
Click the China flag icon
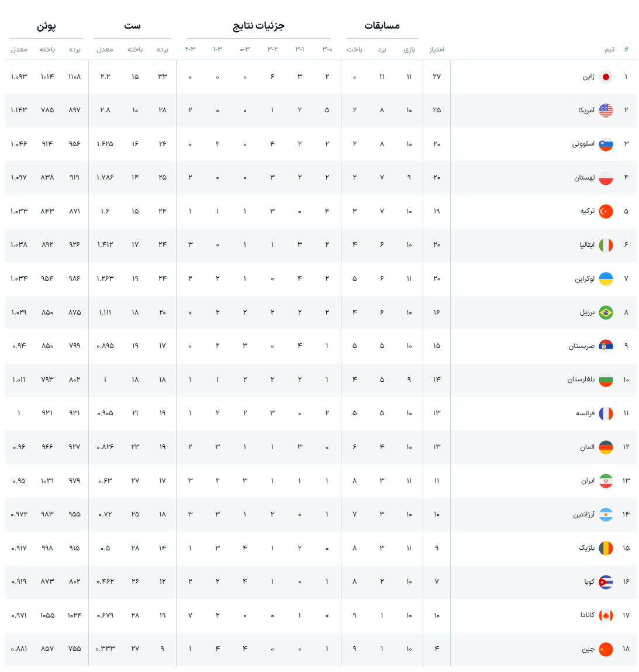coord(606,649)
